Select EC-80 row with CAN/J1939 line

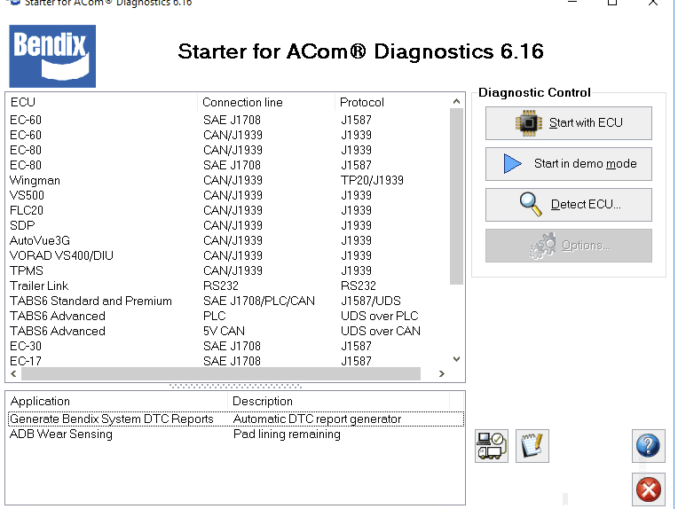click(228, 150)
